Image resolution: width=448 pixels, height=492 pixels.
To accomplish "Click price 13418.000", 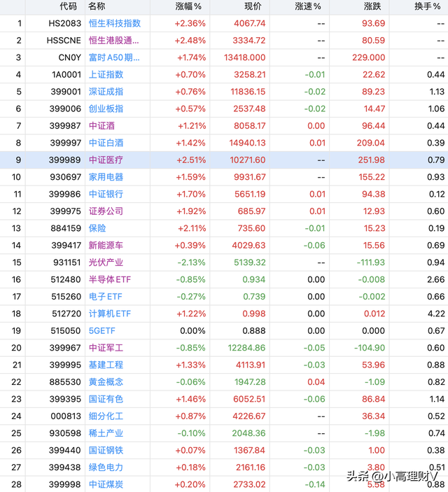I will (x=244, y=57).
